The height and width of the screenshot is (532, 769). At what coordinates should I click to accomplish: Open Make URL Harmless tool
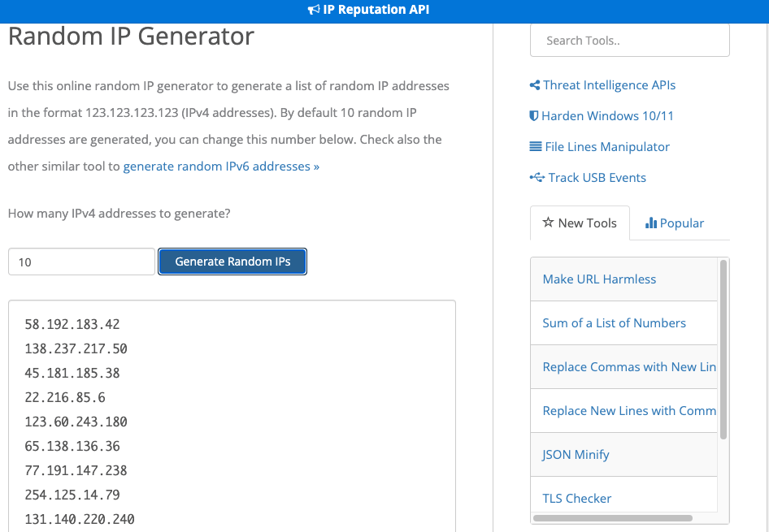tap(623, 279)
